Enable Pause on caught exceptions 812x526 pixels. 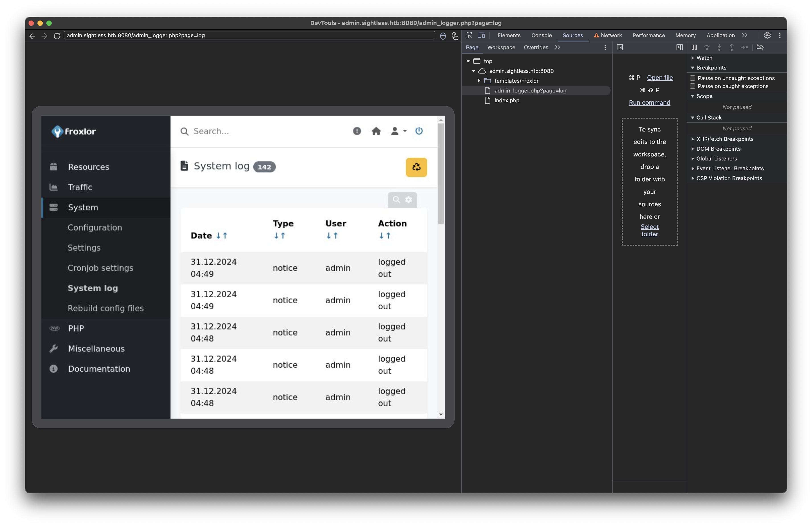point(693,86)
